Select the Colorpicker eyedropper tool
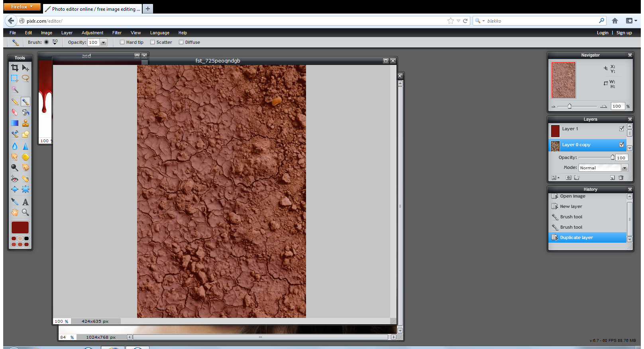Image resolution: width=644 pixels, height=349 pixels. tap(15, 202)
